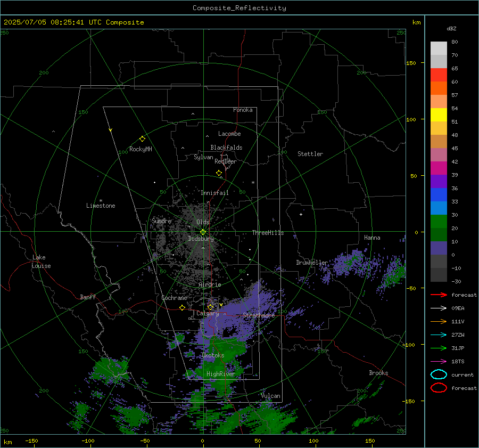Click bottom-left 'km' axis unit label
This screenshot has height=448, width=479.
click(x=7, y=442)
